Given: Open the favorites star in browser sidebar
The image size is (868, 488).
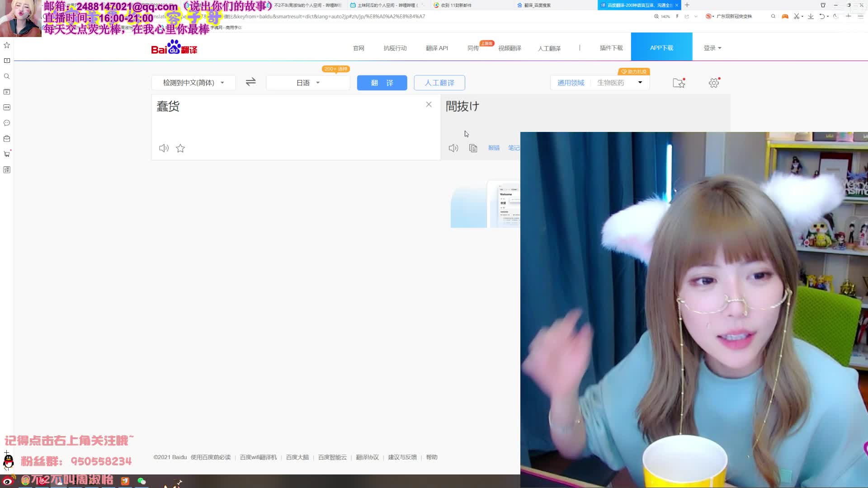Looking at the screenshot, I should 7,45.
